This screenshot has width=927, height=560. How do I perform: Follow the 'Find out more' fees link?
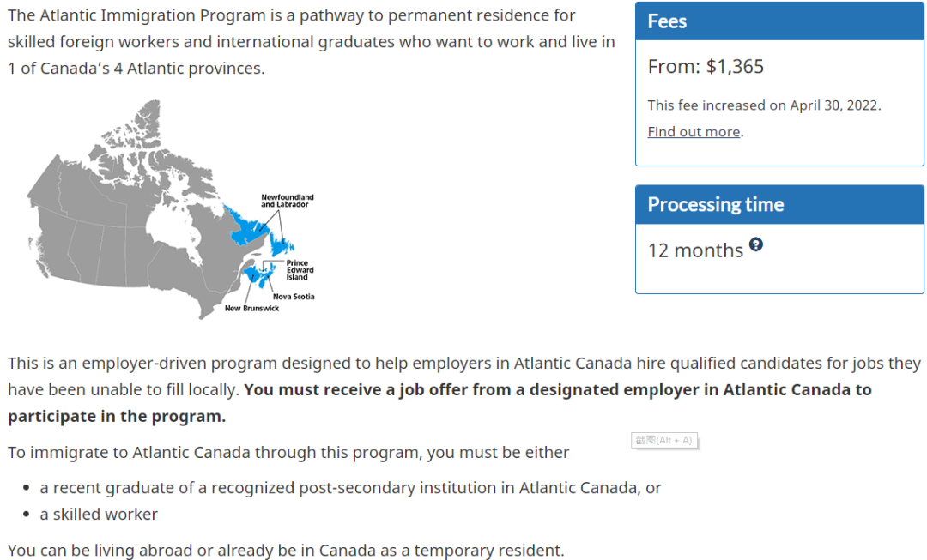pos(694,132)
